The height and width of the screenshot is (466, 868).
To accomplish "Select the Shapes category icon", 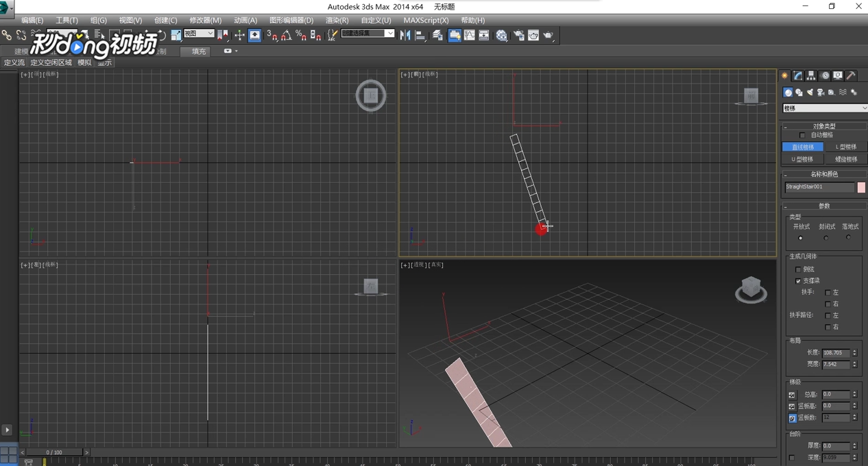I will [x=799, y=93].
